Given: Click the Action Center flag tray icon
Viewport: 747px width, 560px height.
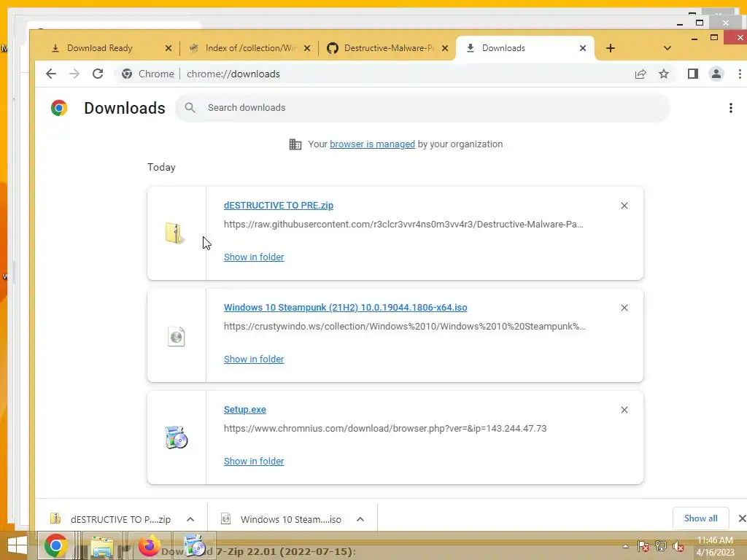Looking at the screenshot, I should [x=643, y=546].
